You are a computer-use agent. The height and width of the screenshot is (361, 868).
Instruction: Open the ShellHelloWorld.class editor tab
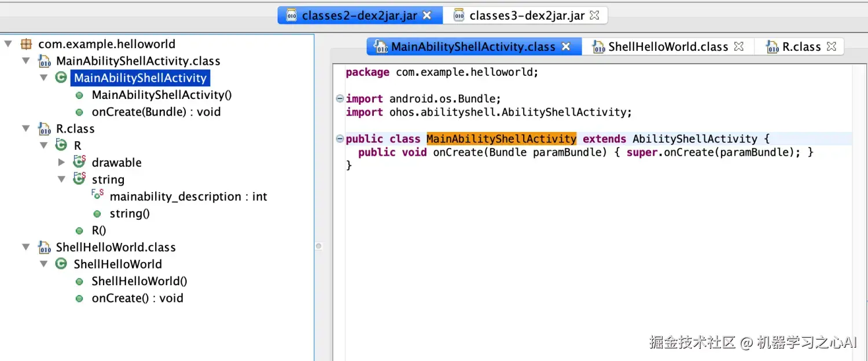(x=668, y=47)
